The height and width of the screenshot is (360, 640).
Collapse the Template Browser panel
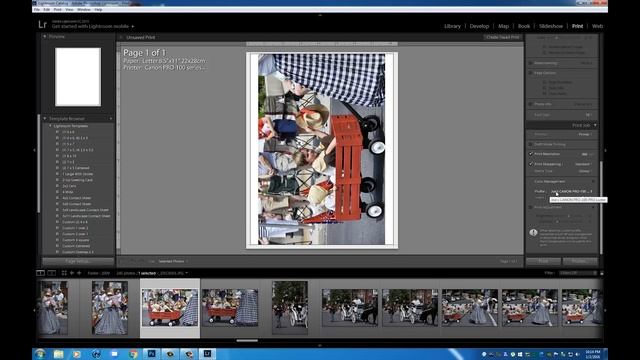click(x=44, y=119)
